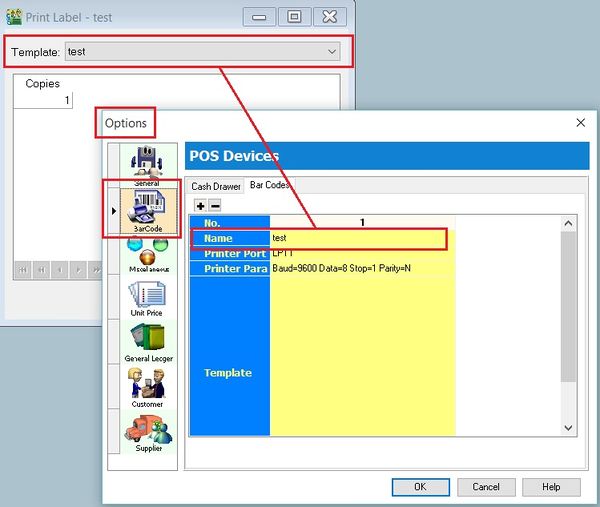This screenshot has width=600, height=507.
Task: Select the General Ledger category
Action: [147, 341]
